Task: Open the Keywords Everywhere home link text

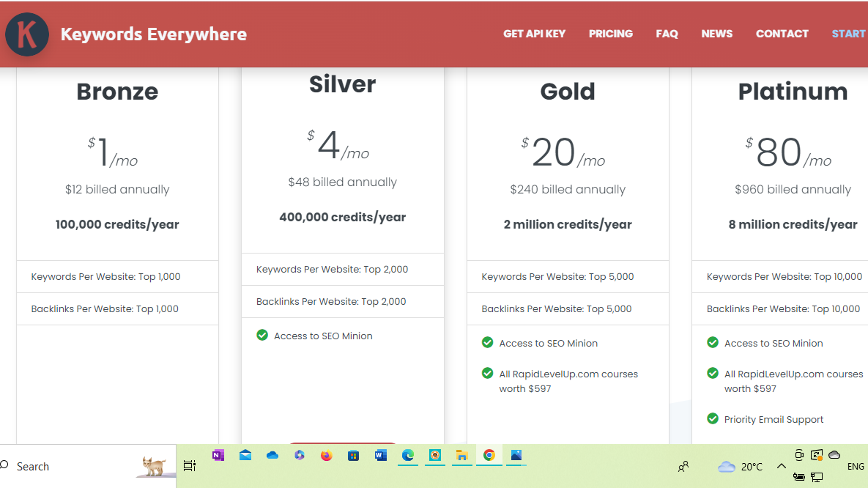Action: coord(153,34)
